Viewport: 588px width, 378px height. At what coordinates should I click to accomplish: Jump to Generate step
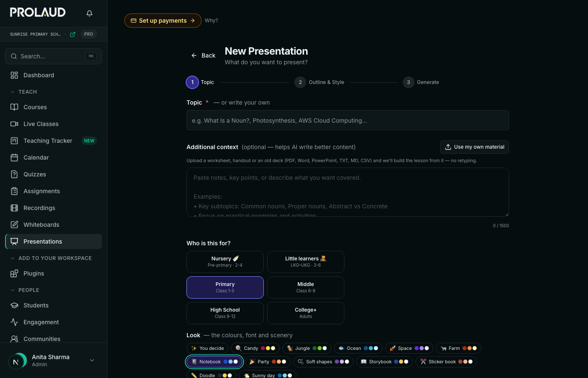tap(421, 82)
